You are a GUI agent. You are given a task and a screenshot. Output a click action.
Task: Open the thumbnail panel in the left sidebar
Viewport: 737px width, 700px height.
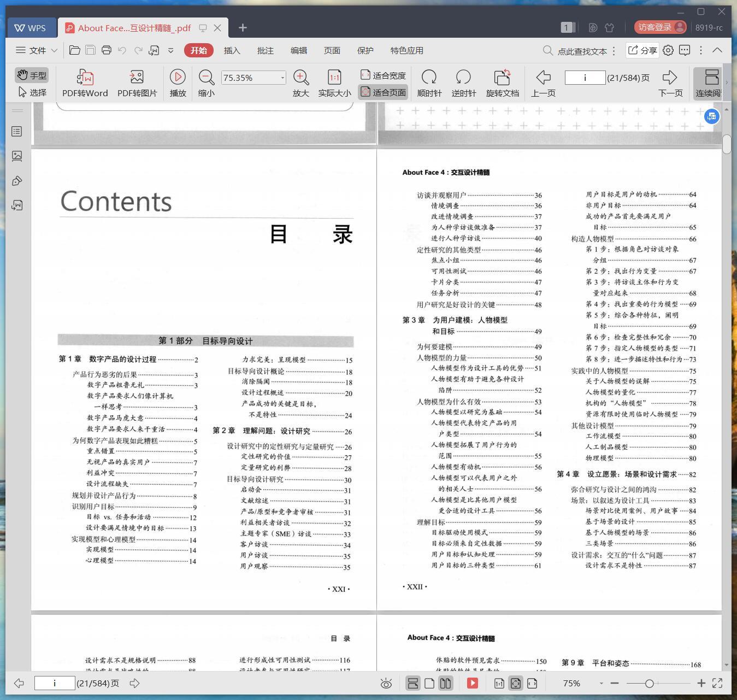(17, 156)
